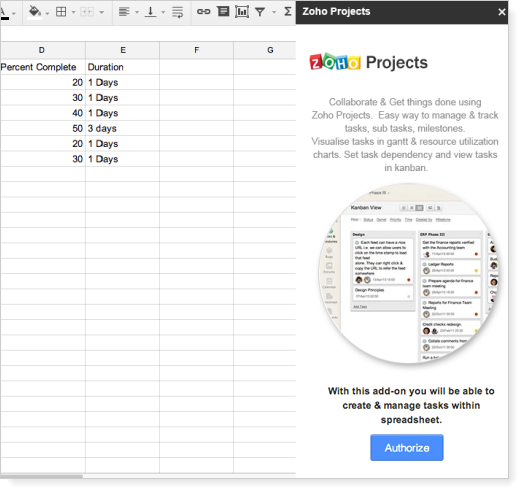The image size is (524, 494).
Task: Expand the borders dropdown arrow
Action: [x=74, y=13]
